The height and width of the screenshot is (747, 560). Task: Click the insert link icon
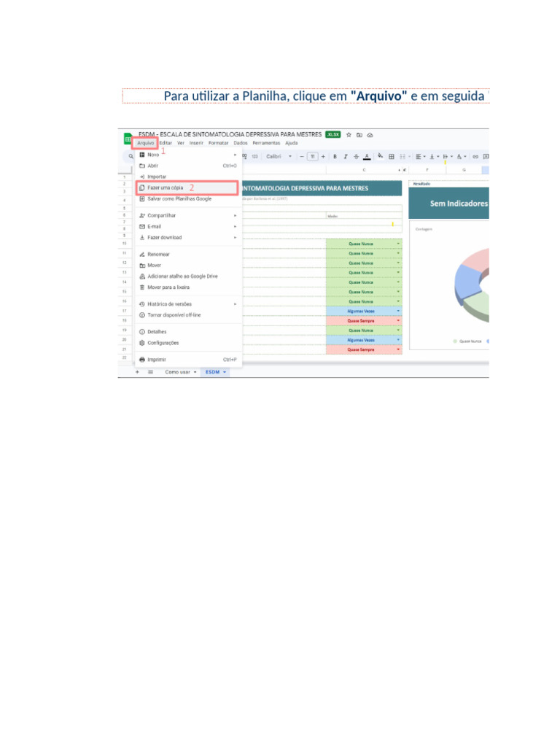coord(475,156)
